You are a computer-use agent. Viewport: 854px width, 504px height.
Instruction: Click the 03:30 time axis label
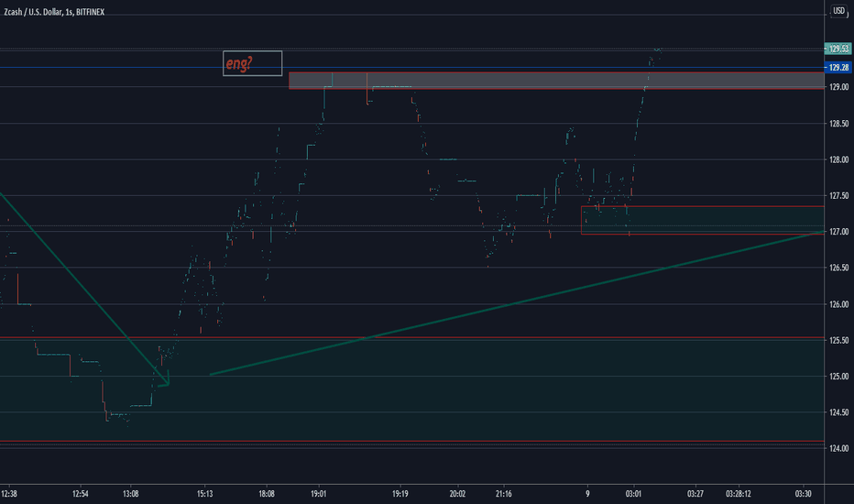pos(803,494)
